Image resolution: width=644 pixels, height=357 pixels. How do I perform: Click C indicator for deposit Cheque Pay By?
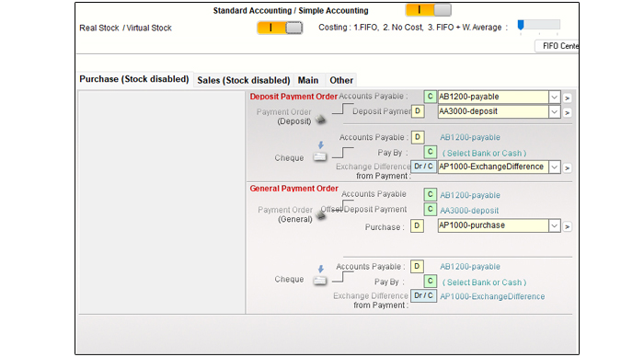point(430,152)
